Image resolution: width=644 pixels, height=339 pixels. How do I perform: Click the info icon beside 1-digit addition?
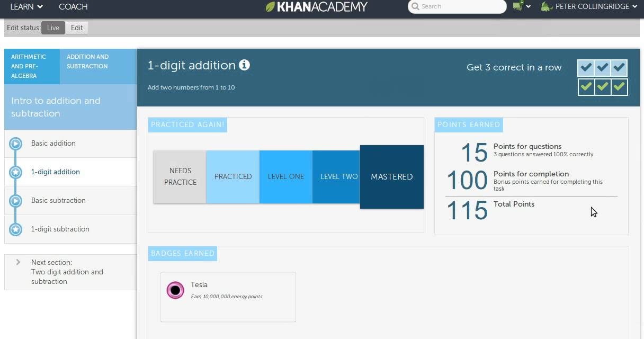point(244,65)
